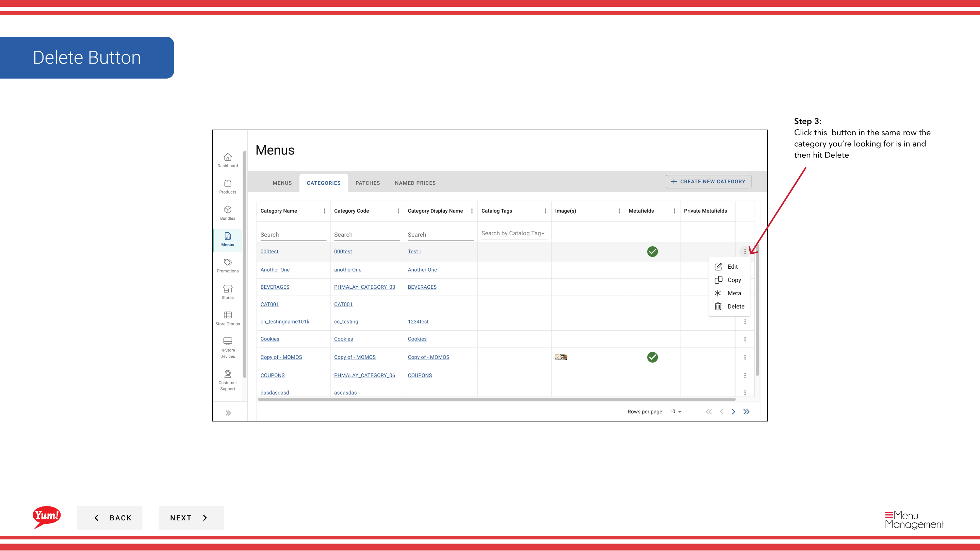Screen dimensions: 980x551
Task: Open the PHMALAY_CATEGORY_06 code link
Action: pos(364,375)
